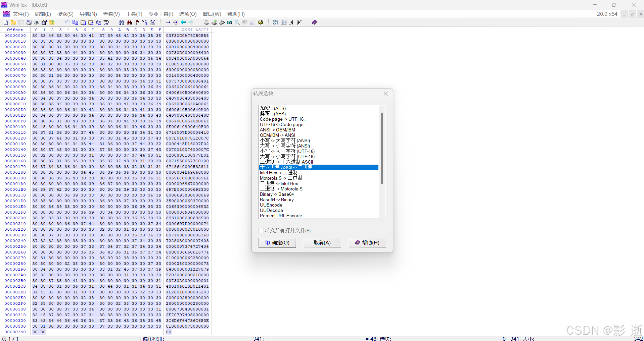Click the 确定(O) button to confirm conversion
Viewport: 644px width, 341px height.
[x=277, y=242]
